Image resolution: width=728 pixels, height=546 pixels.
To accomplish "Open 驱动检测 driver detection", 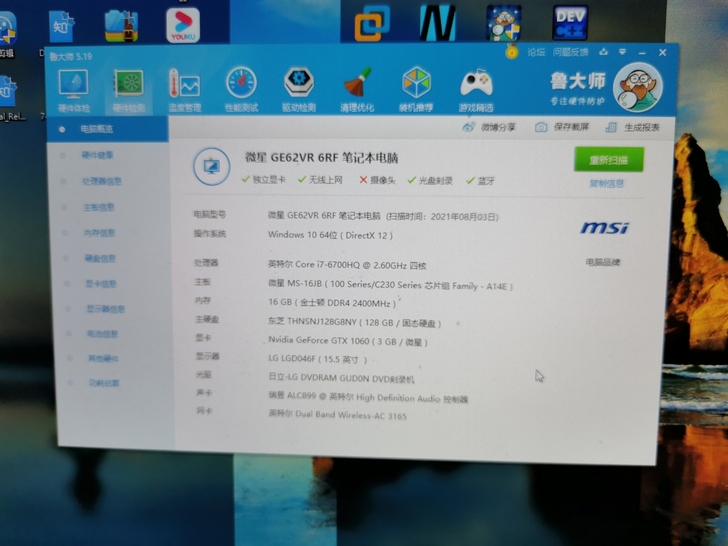I will coord(299,90).
